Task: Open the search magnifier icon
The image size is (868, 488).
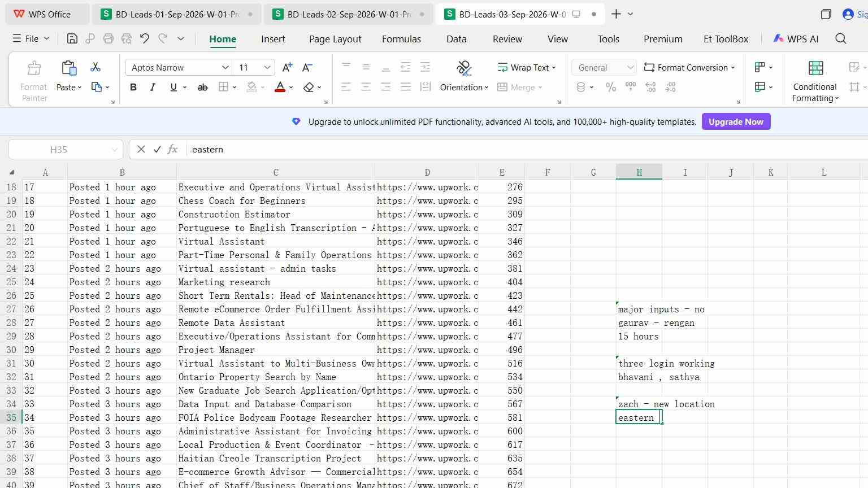Action: click(841, 38)
